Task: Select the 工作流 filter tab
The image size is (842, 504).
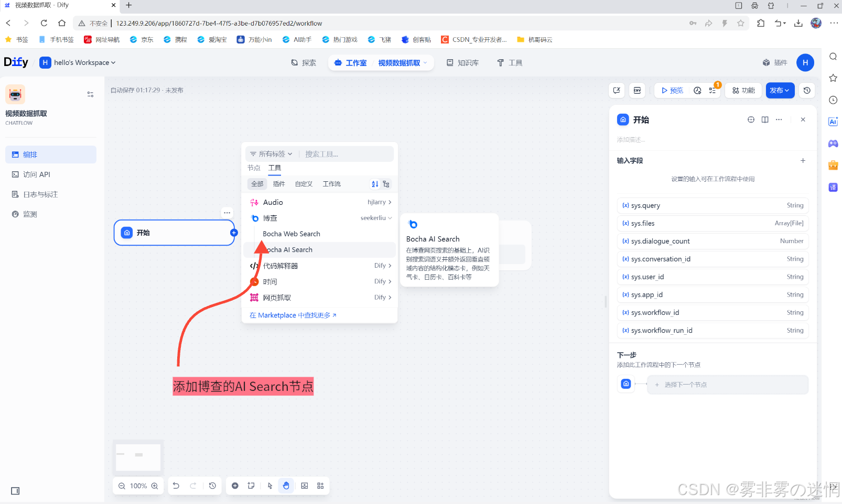Action: (x=331, y=184)
